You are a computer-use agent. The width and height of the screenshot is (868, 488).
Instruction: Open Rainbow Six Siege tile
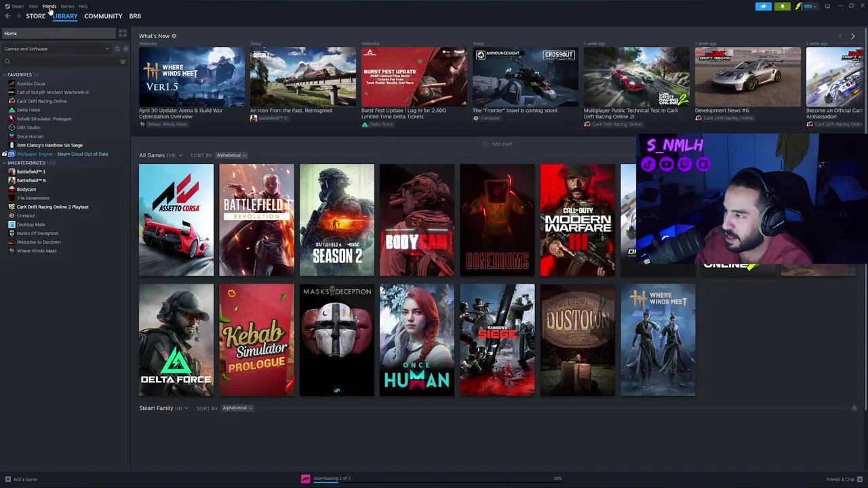click(x=497, y=340)
